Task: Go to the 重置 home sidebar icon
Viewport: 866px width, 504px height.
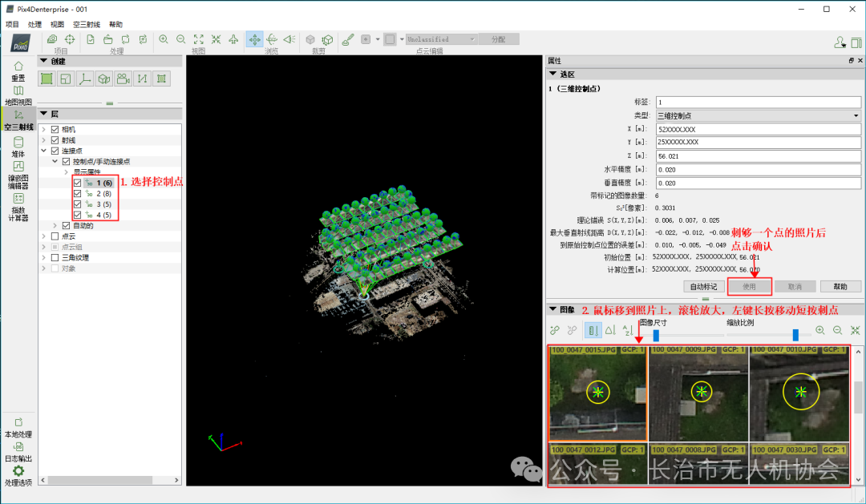Action: coord(18,71)
